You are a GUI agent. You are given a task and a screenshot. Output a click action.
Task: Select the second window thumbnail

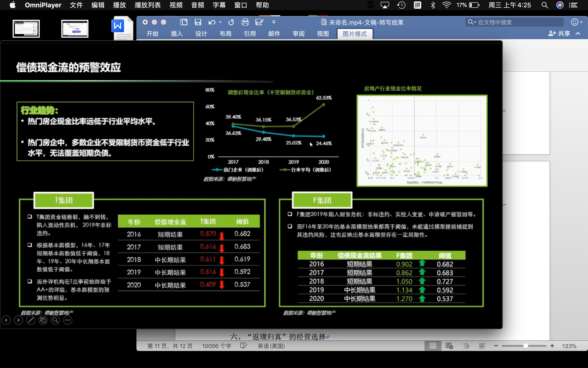pyautogui.click(x=75, y=29)
